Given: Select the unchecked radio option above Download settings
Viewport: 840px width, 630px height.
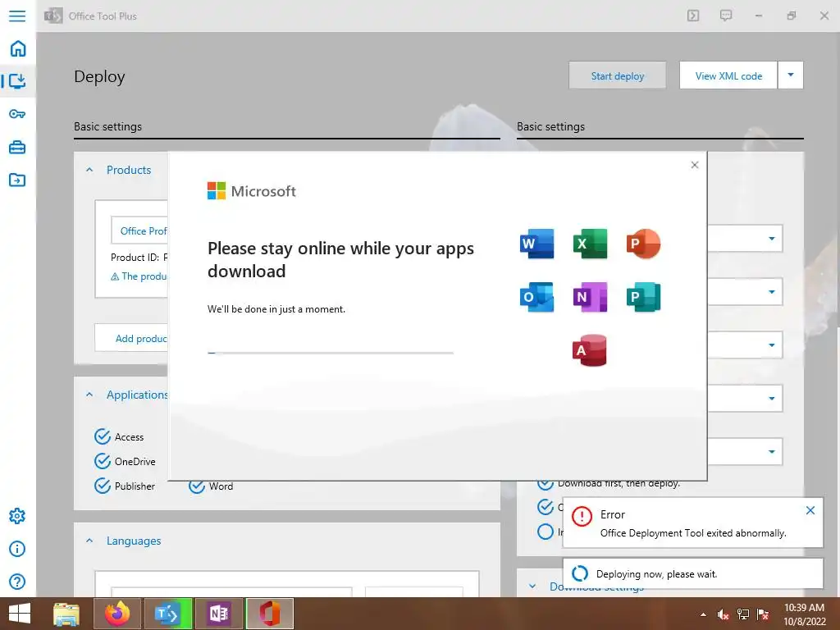Looking at the screenshot, I should click(546, 532).
